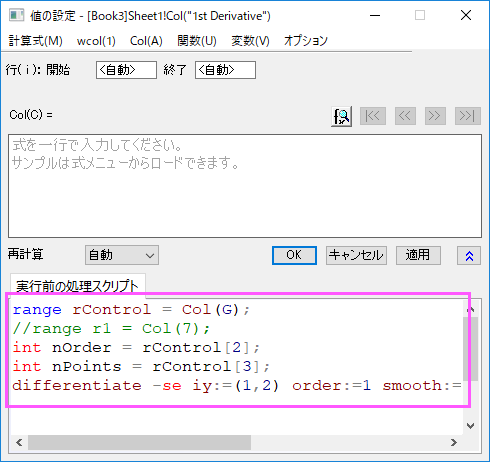Click the 終了 row input field
490x462 pixels.
(225, 70)
